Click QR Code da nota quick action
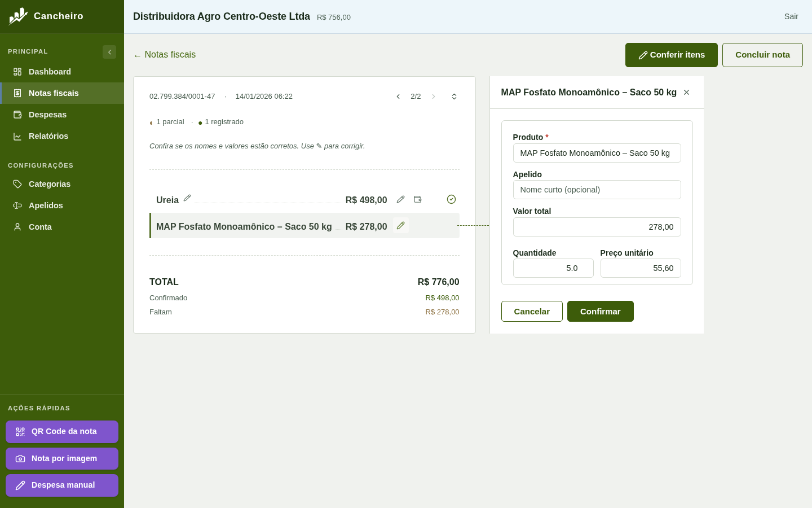This screenshot has width=812, height=508. coord(62,432)
